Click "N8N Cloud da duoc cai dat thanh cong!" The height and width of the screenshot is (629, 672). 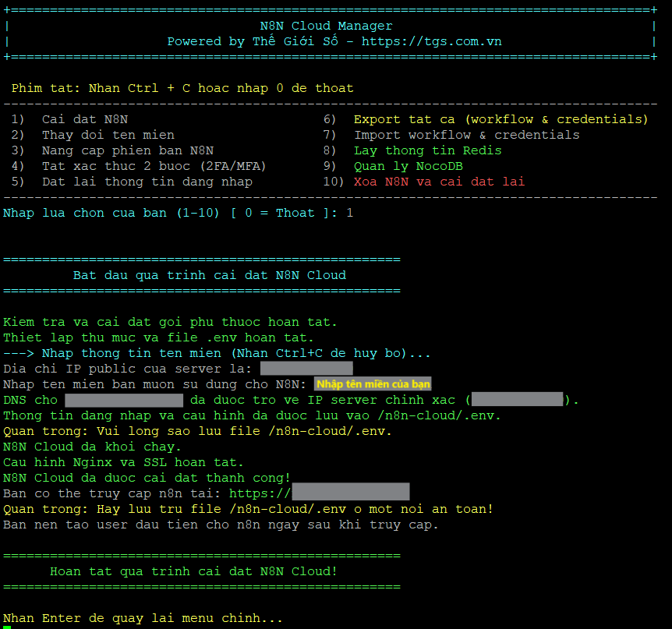[147, 478]
